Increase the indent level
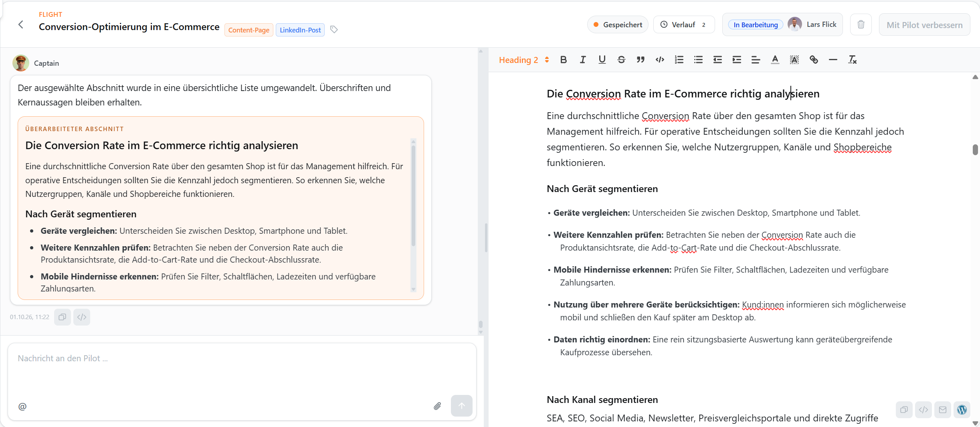Viewport: 980px width, 427px height. 737,60
